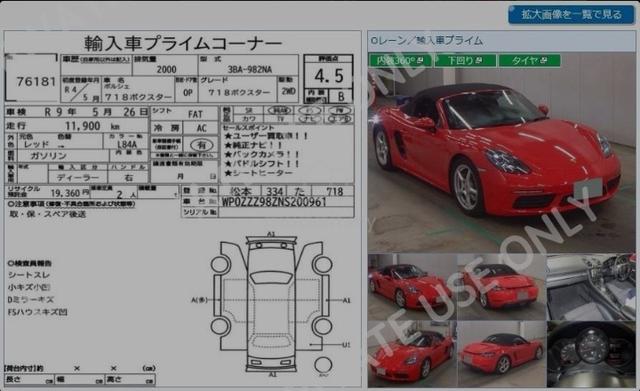Click the auction sheet lot number 76181
The height and width of the screenshot is (391, 640).
36,82
